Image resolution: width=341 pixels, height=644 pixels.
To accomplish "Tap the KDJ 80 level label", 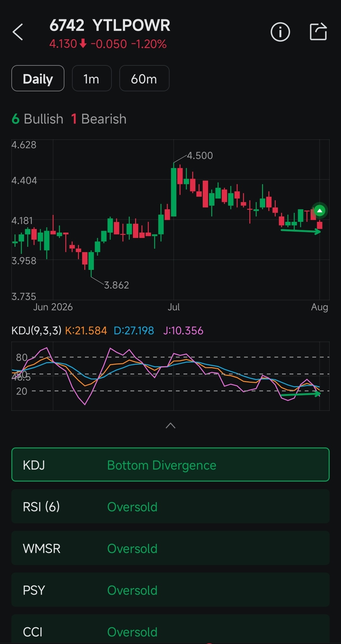I will click(22, 357).
